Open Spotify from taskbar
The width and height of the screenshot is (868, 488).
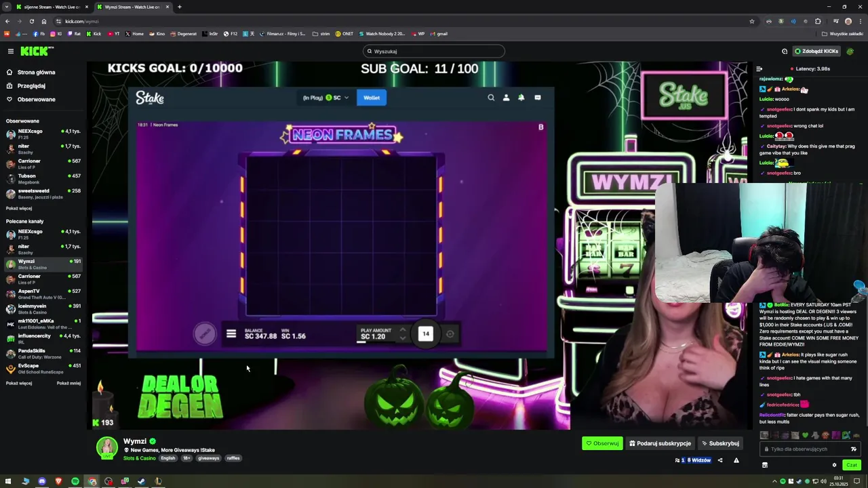tap(75, 481)
